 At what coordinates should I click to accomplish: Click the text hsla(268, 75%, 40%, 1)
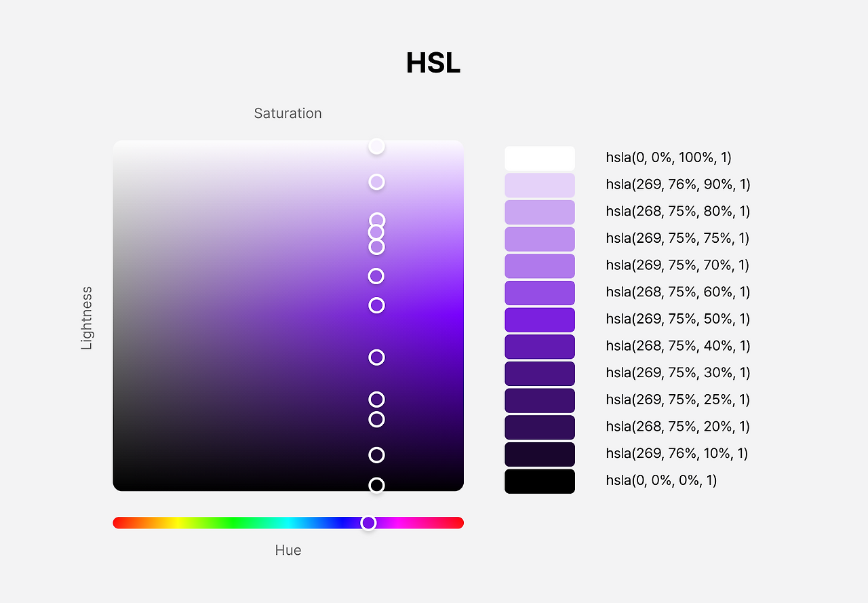pyautogui.click(x=678, y=346)
